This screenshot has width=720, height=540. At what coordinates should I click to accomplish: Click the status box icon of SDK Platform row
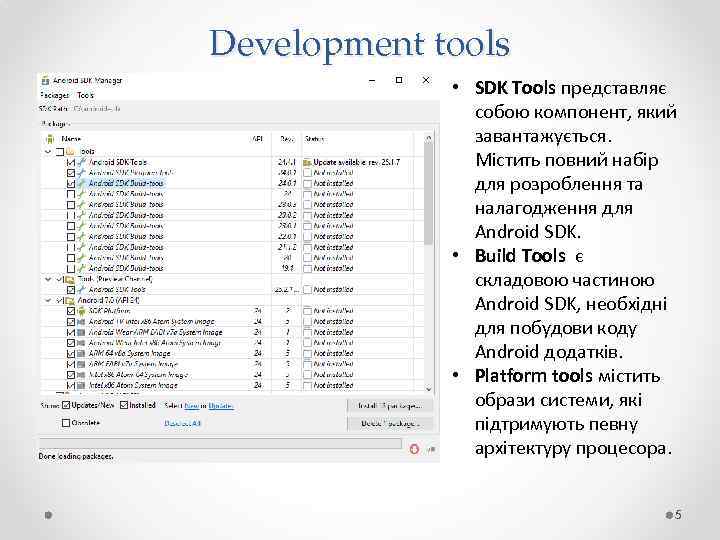(x=307, y=311)
